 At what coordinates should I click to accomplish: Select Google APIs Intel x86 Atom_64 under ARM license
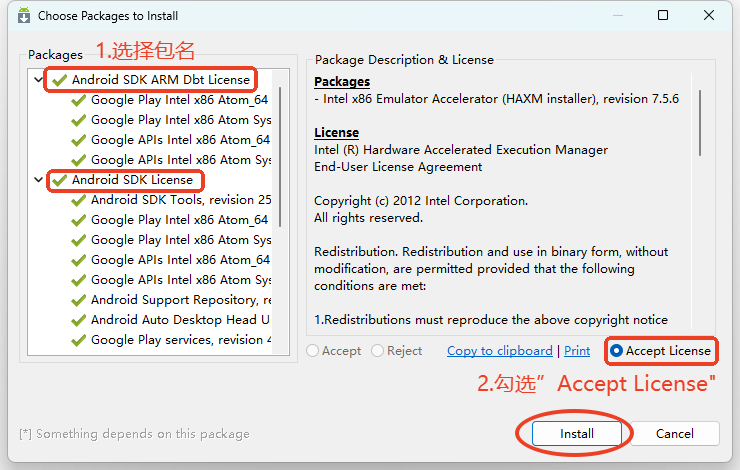pos(180,140)
